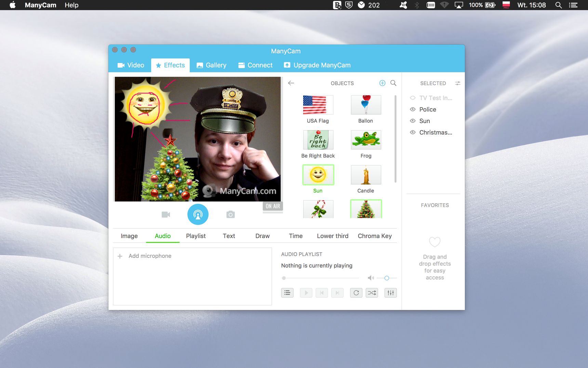Open the Text tab
The image size is (588, 368).
tap(229, 236)
